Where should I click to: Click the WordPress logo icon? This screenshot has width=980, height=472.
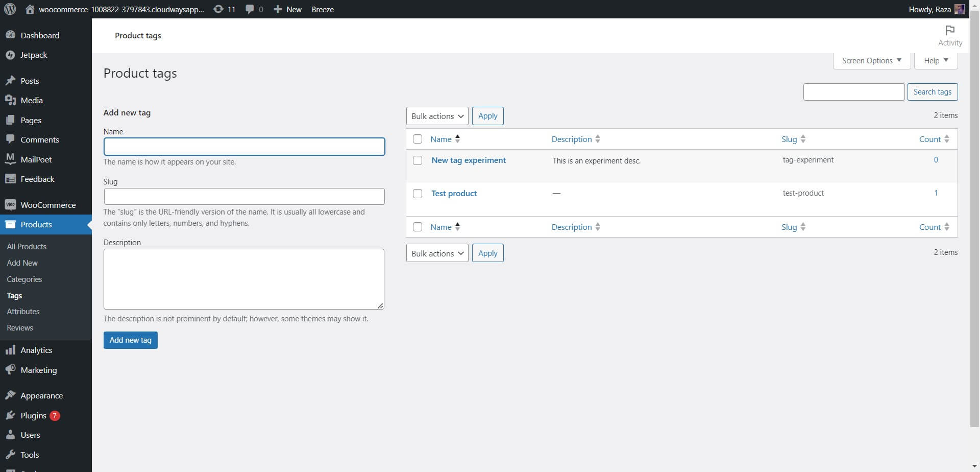click(x=10, y=9)
